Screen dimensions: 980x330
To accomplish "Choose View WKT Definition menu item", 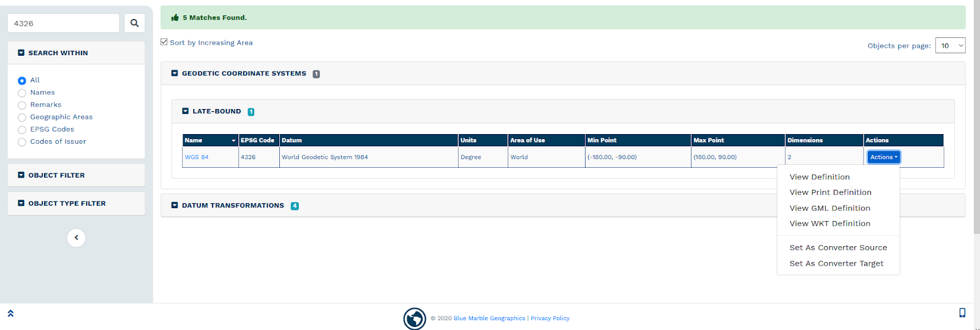I will coord(829,223).
